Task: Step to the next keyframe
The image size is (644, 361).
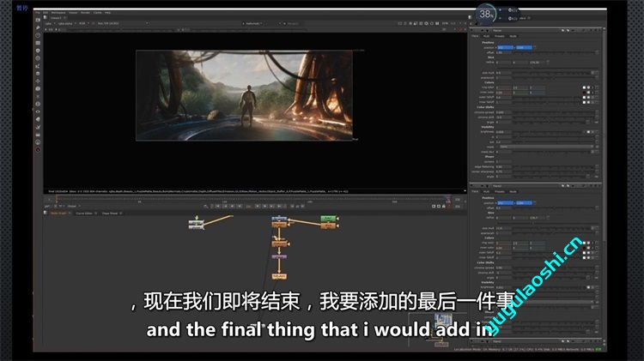Action: [272, 206]
